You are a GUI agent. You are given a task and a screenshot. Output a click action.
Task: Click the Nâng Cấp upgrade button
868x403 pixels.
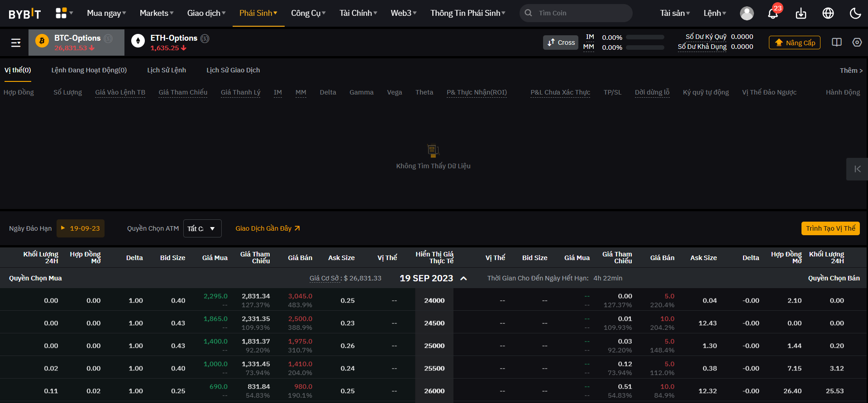click(795, 43)
